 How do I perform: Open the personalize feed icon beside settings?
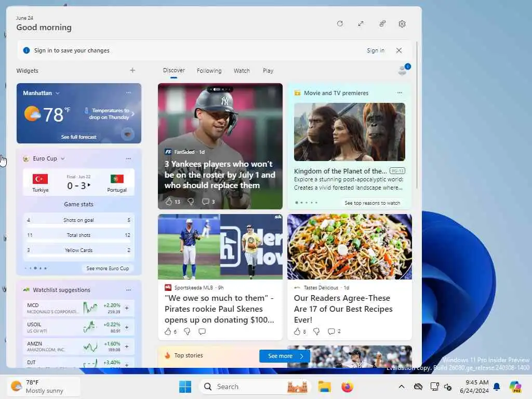[x=382, y=24]
